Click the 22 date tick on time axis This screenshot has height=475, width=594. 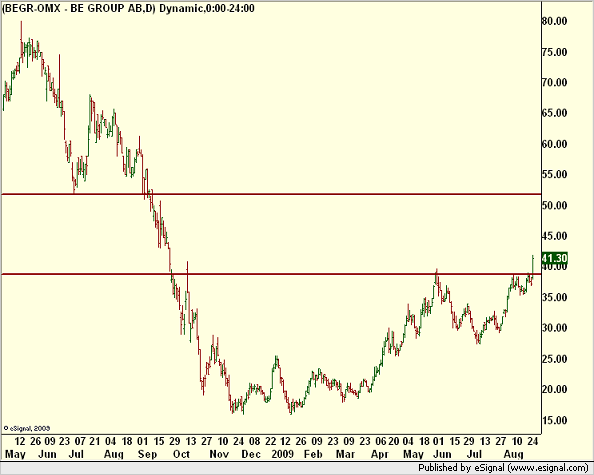tap(270, 441)
